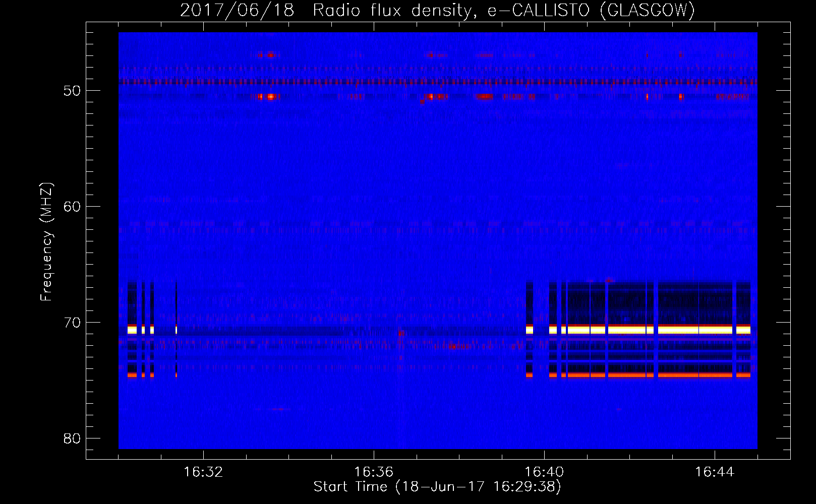
Task: Click the "50" frequency tick label
Action: point(72,91)
